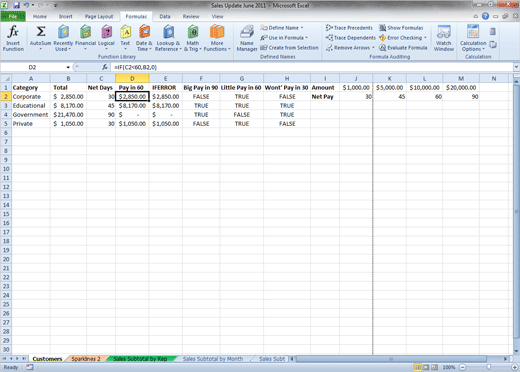Screen dimensions: 520x372
Task: Click the fx button beside formula bar
Action: pos(105,67)
